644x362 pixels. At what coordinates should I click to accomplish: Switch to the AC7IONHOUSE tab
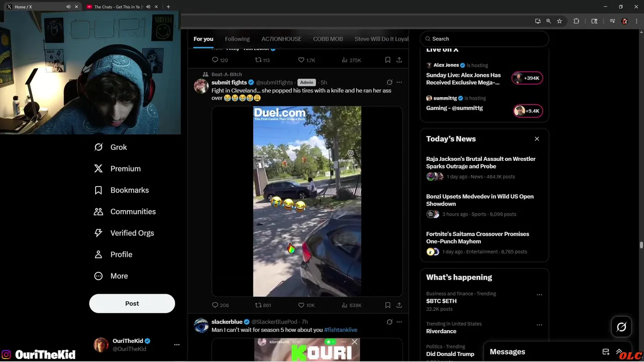pos(281,39)
